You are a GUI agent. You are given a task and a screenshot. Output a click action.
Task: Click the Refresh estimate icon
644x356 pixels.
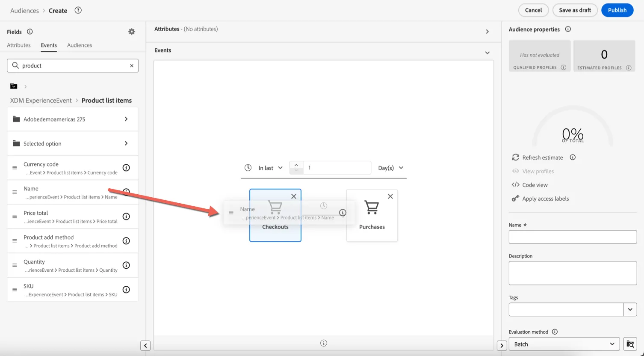click(x=516, y=157)
